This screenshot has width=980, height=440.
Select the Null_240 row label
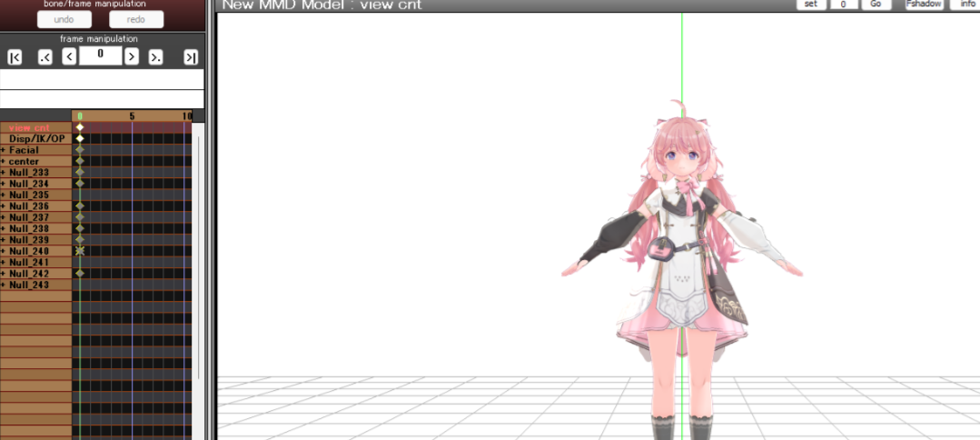[x=29, y=252]
